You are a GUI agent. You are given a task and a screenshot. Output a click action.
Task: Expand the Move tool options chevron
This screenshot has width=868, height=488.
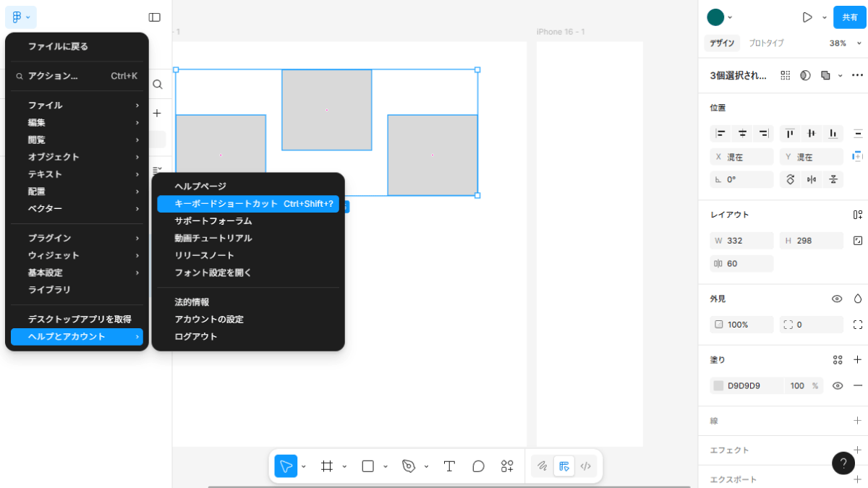[304, 466]
